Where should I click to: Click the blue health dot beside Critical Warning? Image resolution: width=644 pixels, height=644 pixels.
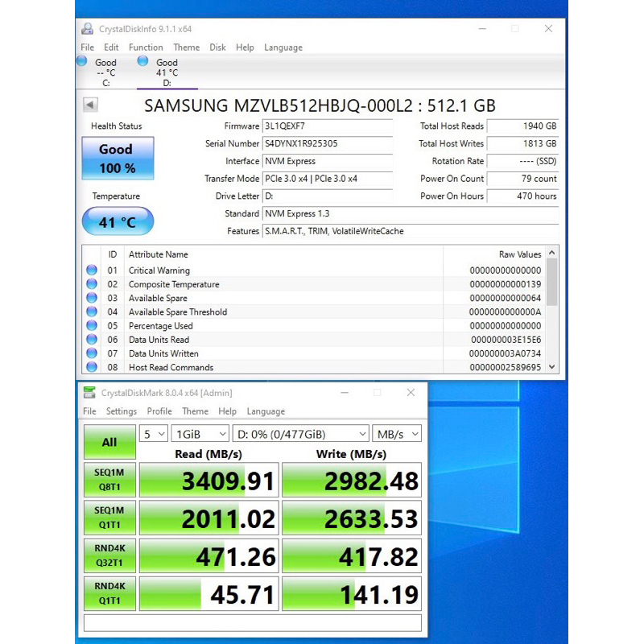(x=91, y=270)
